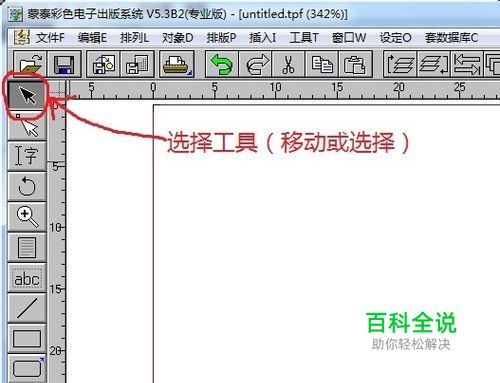The image size is (500, 383).
Task: Click the save-with-grid toolbar icon
Action: click(x=137, y=64)
